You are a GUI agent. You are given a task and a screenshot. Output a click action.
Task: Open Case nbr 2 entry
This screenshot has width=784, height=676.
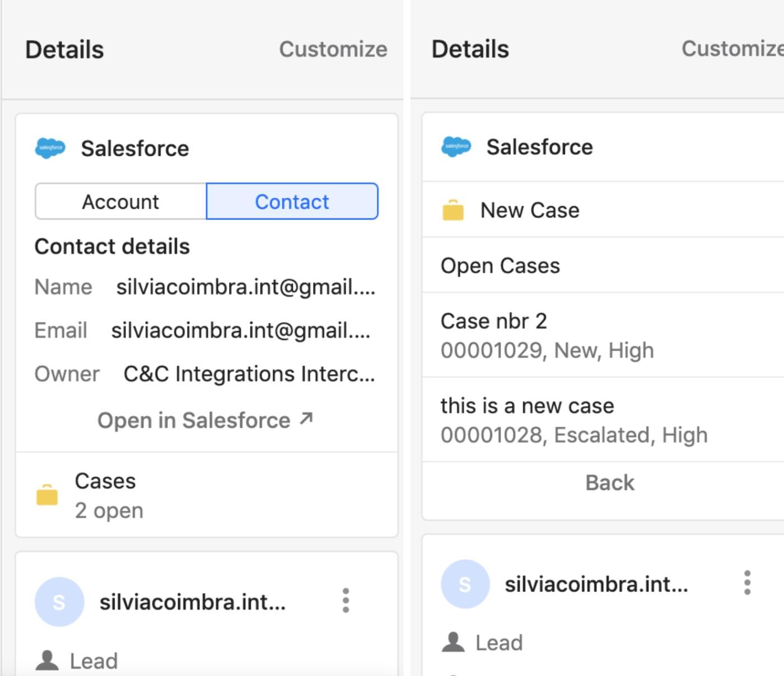click(603, 335)
